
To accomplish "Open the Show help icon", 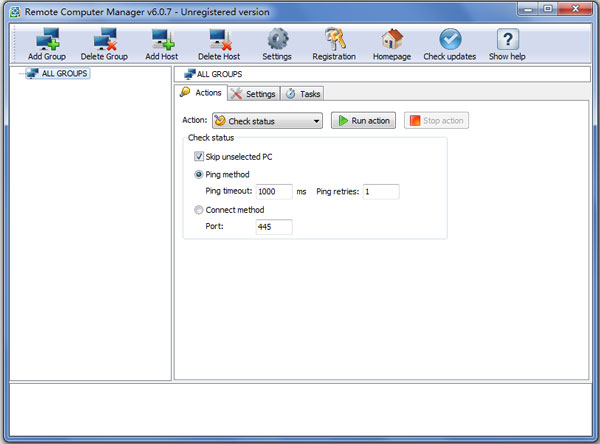I will [x=508, y=39].
